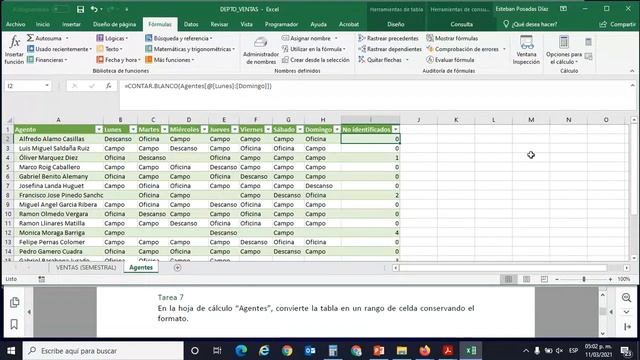This screenshot has width=640, height=360.
Task: Open Firefox from the taskbar
Action: coord(425,351)
